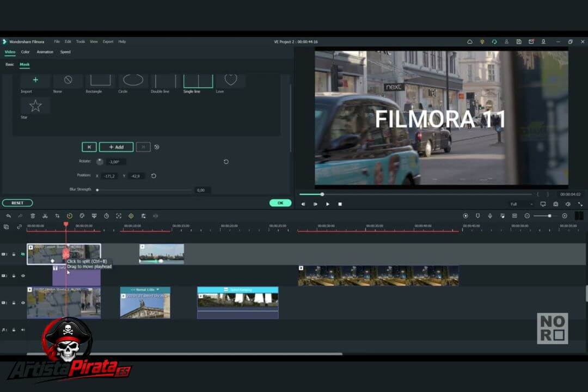Open the Export menu
Screen dimensions: 588x392
(x=108, y=41)
